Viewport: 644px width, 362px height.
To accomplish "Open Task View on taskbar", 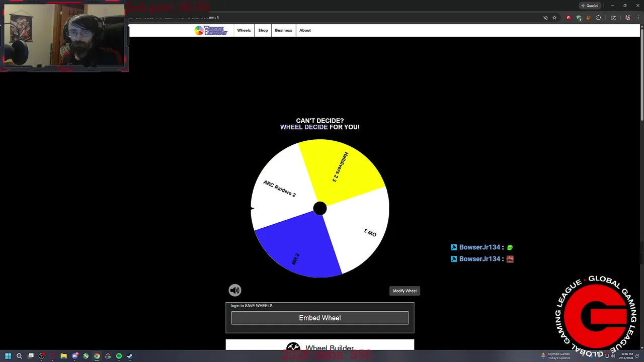I will (x=31, y=356).
